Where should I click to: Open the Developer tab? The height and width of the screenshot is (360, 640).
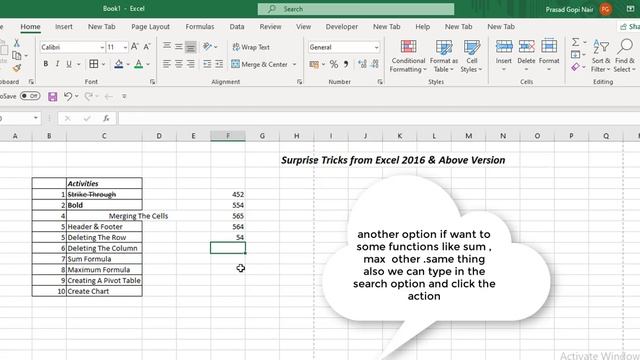342,27
